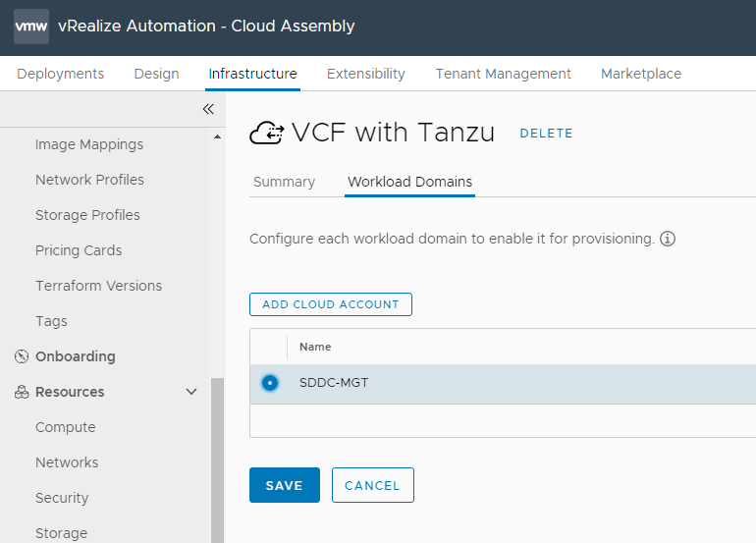Open the Onboarding section
The height and width of the screenshot is (543, 756).
[x=76, y=356]
